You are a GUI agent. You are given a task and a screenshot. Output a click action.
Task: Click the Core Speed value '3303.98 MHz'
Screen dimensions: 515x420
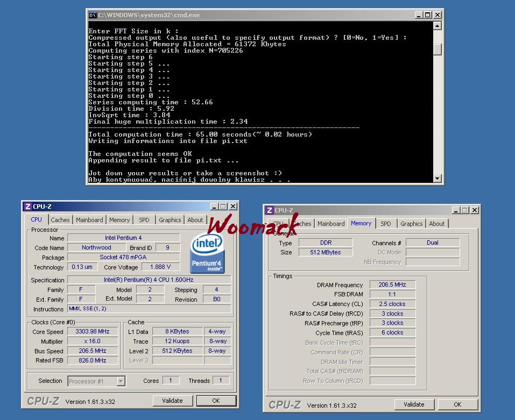click(93, 331)
